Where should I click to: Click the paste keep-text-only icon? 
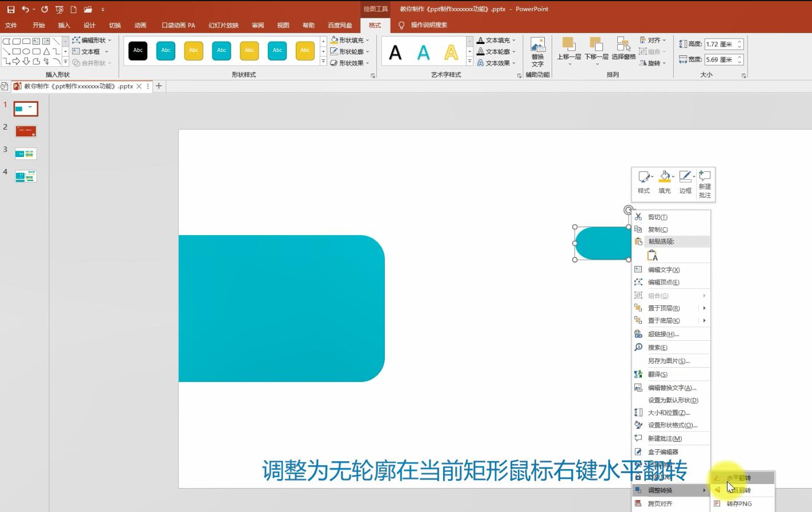652,256
